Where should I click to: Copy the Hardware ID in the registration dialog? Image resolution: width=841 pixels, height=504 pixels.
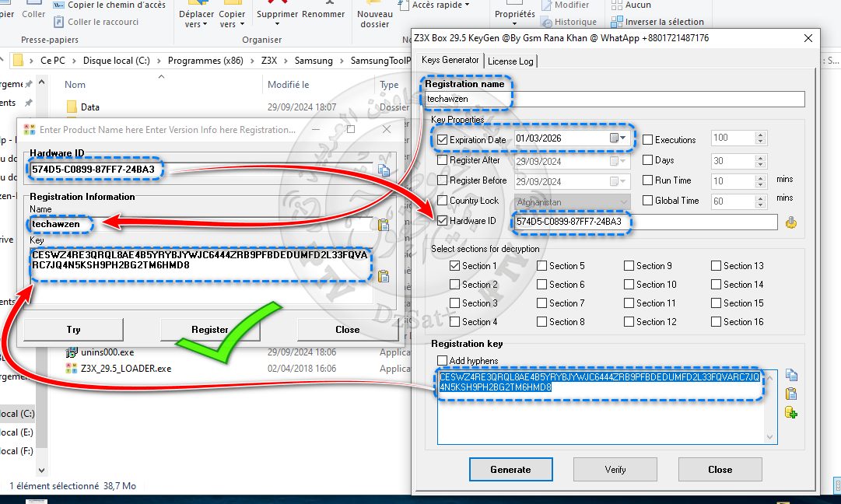tap(384, 170)
